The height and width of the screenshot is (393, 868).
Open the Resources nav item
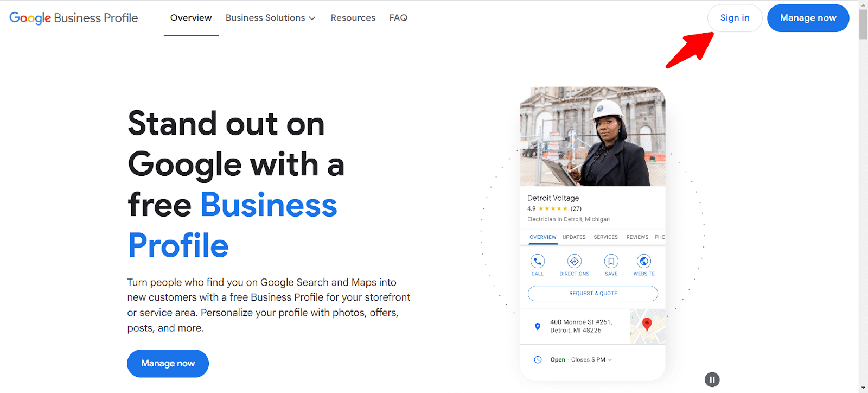click(x=353, y=18)
